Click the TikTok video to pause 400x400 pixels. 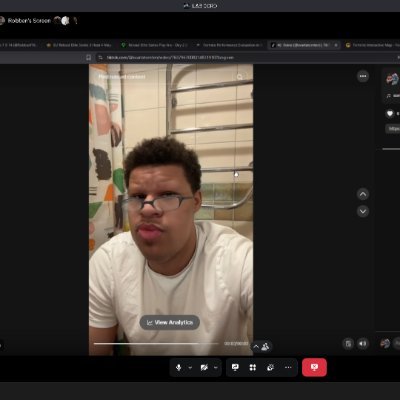171,210
